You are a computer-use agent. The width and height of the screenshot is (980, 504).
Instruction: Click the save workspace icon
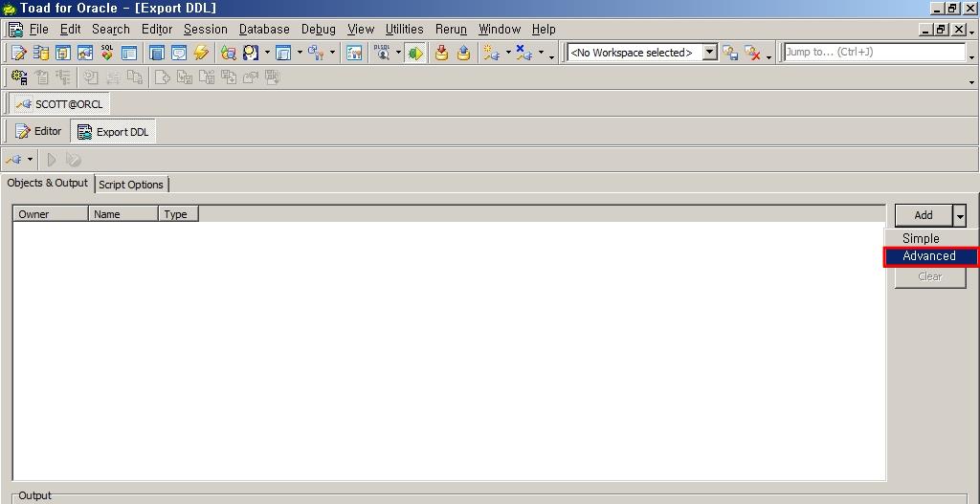(x=730, y=53)
